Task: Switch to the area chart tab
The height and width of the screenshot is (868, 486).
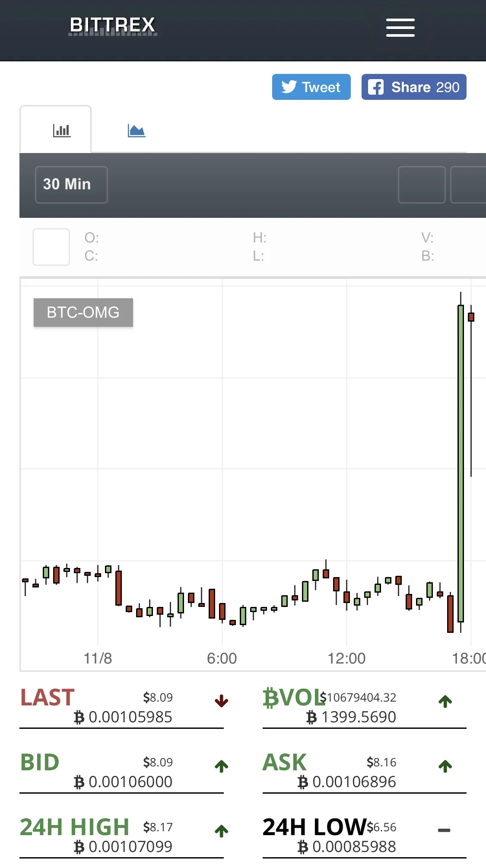Action: [137, 130]
